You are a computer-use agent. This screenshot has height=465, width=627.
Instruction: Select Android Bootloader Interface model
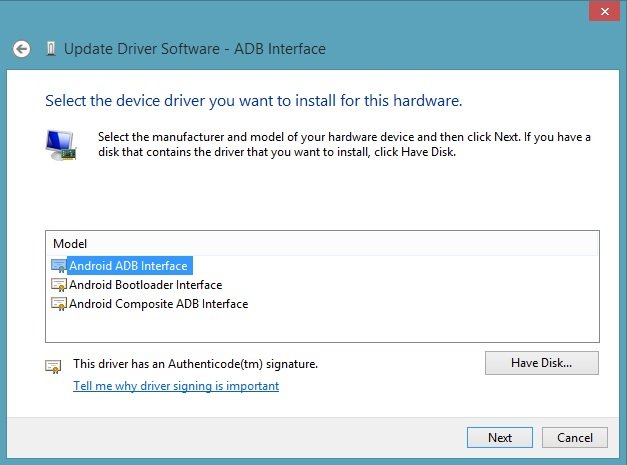point(146,285)
